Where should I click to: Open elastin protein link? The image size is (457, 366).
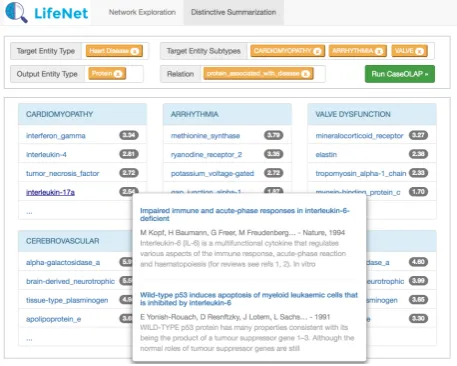(x=326, y=155)
